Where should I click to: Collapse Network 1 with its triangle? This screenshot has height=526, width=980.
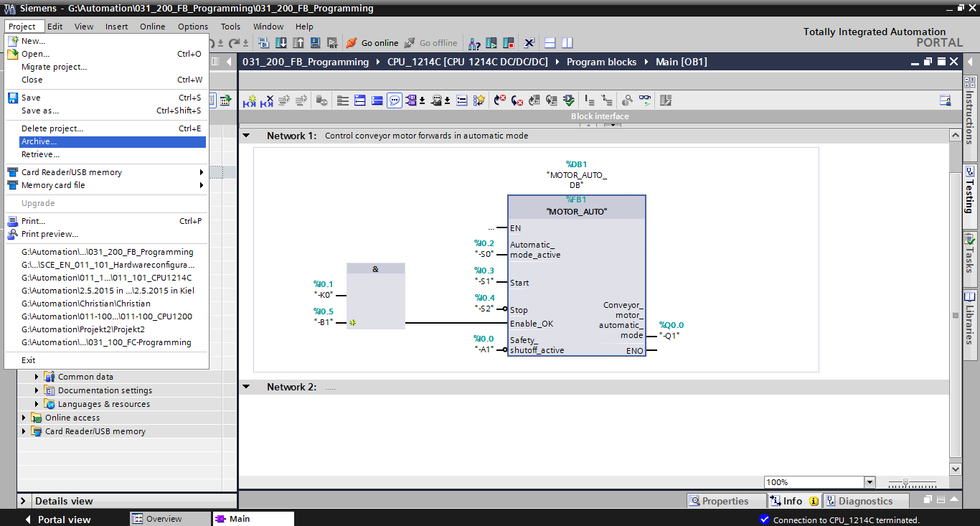(x=246, y=136)
